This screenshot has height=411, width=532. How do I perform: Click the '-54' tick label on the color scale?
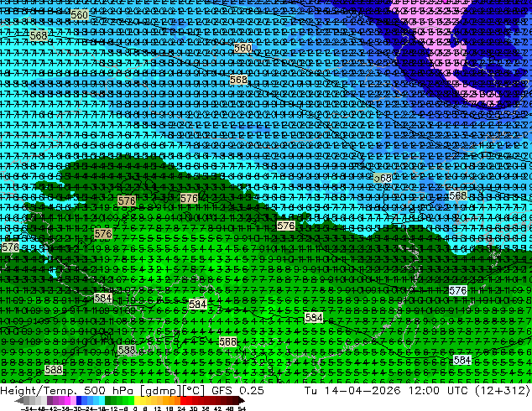pos(27,408)
